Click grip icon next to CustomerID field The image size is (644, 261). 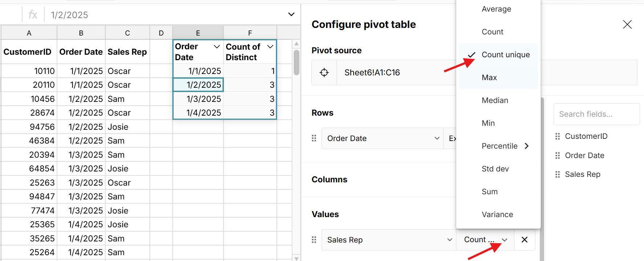click(x=558, y=136)
